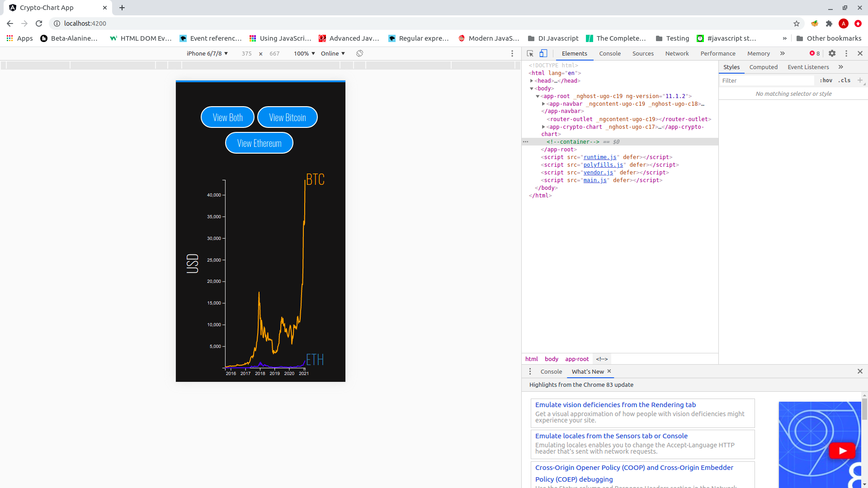Click the inspect element picker icon
The image size is (868, 488).
530,53
